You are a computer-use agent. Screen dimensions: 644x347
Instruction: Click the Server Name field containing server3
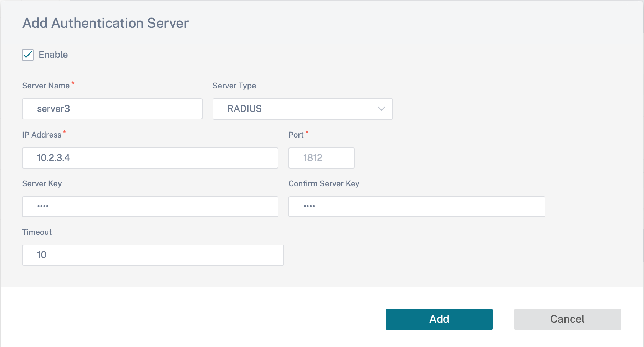click(x=112, y=109)
